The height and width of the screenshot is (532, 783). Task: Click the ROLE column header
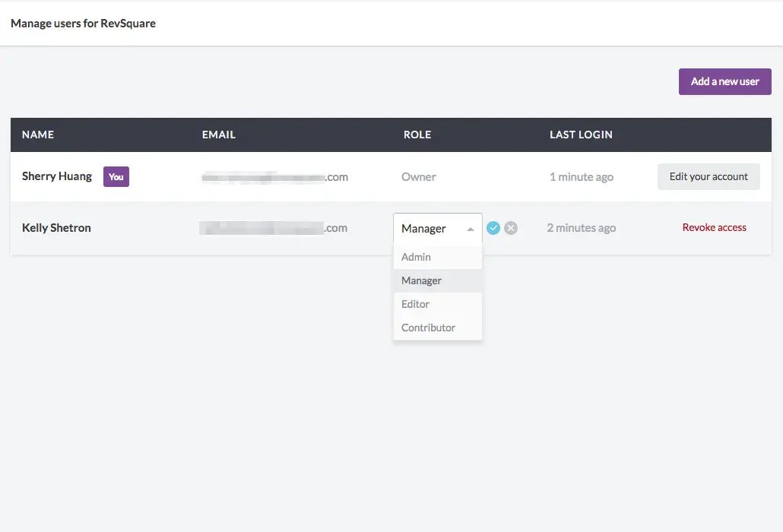(x=417, y=135)
